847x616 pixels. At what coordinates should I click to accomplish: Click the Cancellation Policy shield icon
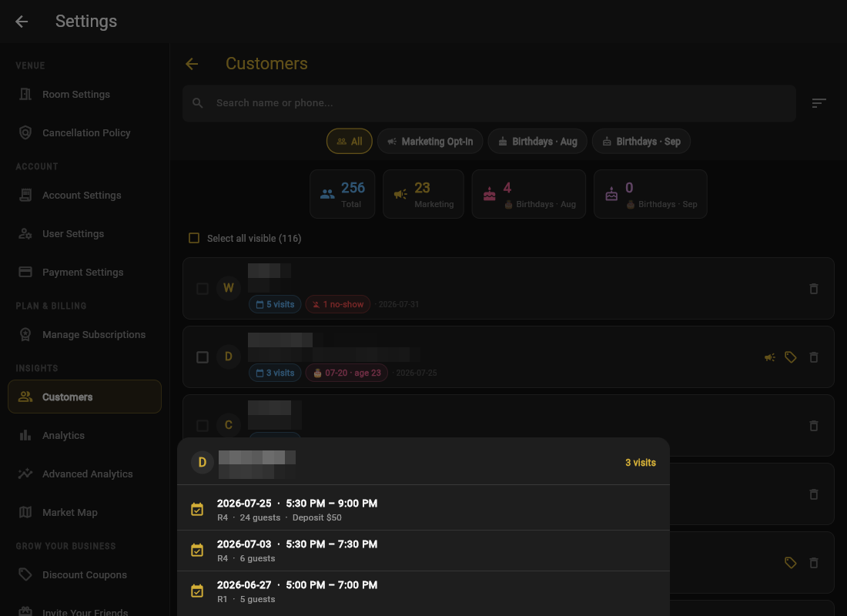click(25, 132)
